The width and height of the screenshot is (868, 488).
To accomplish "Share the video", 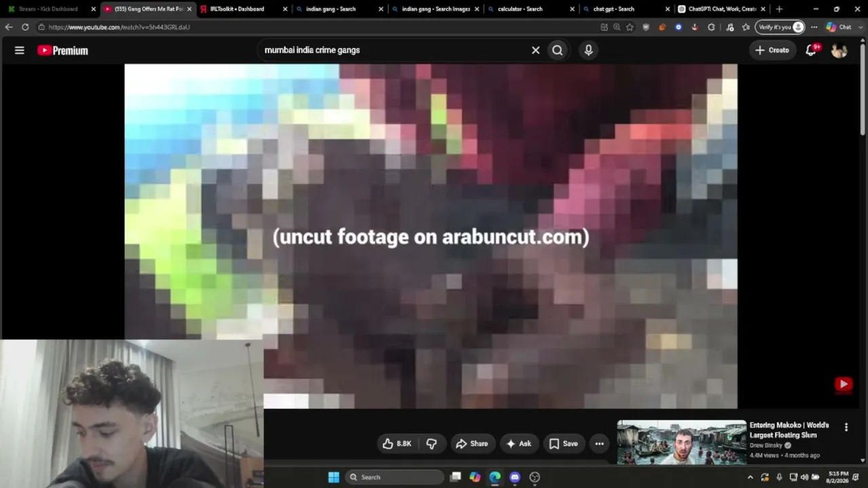I will tap(472, 443).
